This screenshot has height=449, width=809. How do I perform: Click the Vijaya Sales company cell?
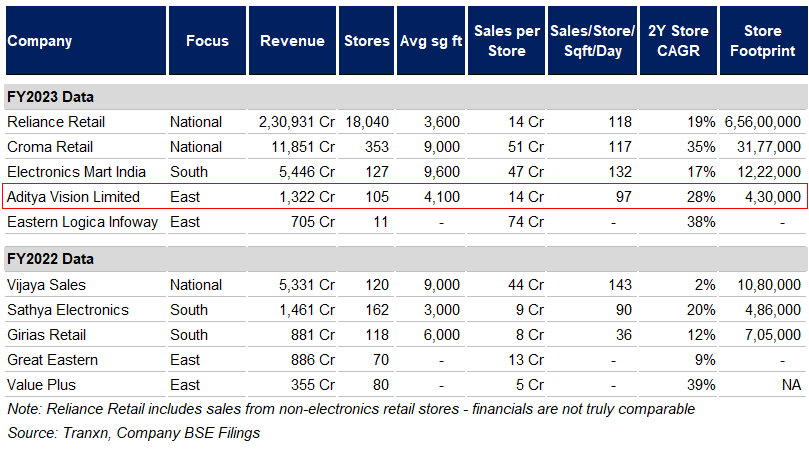tap(46, 285)
